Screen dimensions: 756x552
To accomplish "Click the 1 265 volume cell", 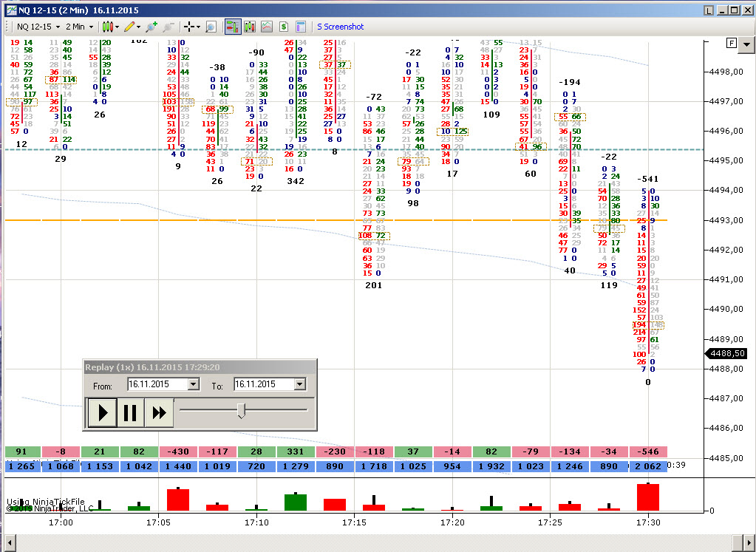I will (21, 466).
